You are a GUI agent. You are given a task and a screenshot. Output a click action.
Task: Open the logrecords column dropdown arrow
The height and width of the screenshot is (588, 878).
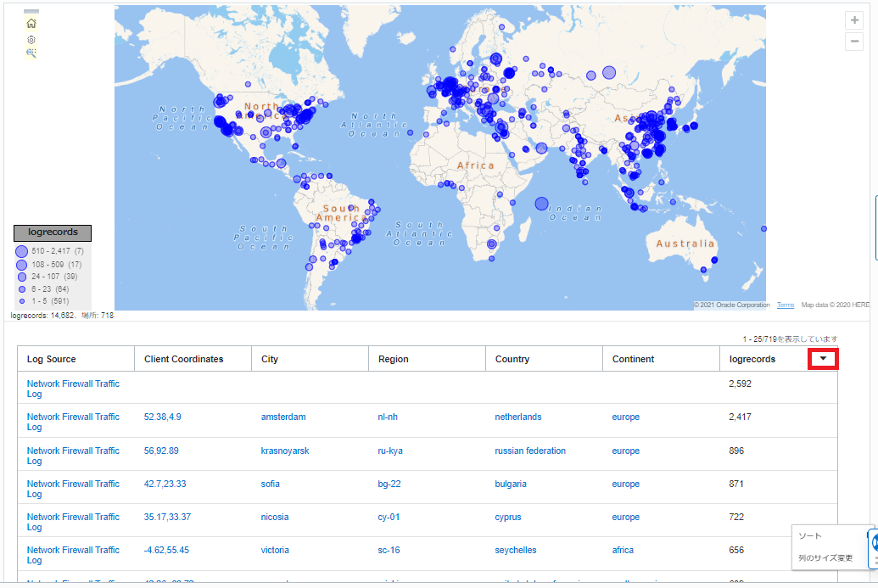822,359
